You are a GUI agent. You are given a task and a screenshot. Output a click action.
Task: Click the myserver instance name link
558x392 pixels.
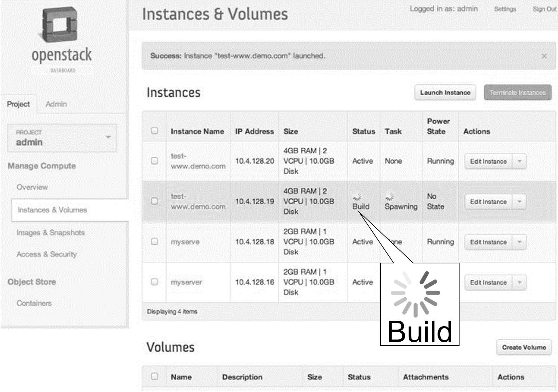(186, 282)
